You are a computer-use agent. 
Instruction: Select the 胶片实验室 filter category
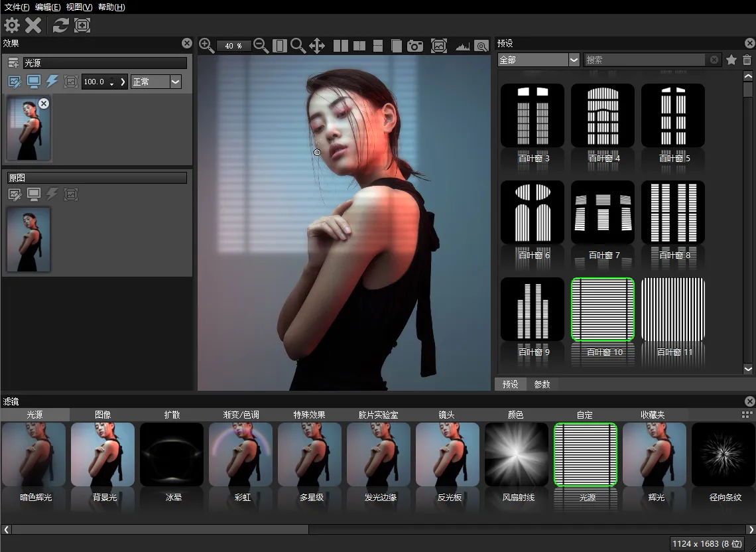[378, 415]
